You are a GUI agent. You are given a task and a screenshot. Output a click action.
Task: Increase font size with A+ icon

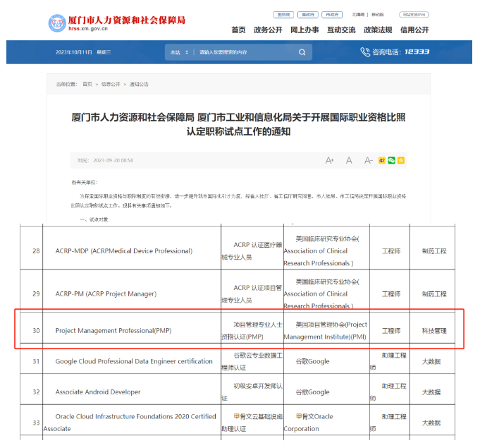click(x=329, y=161)
